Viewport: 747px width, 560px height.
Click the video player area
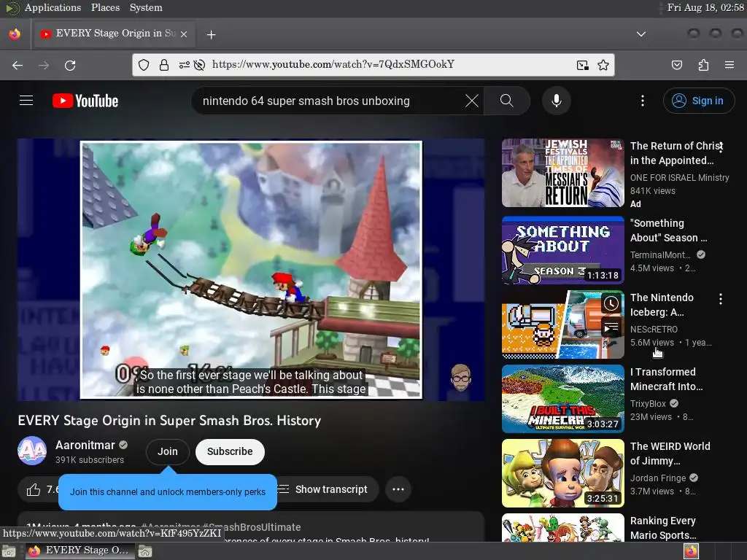click(x=251, y=270)
